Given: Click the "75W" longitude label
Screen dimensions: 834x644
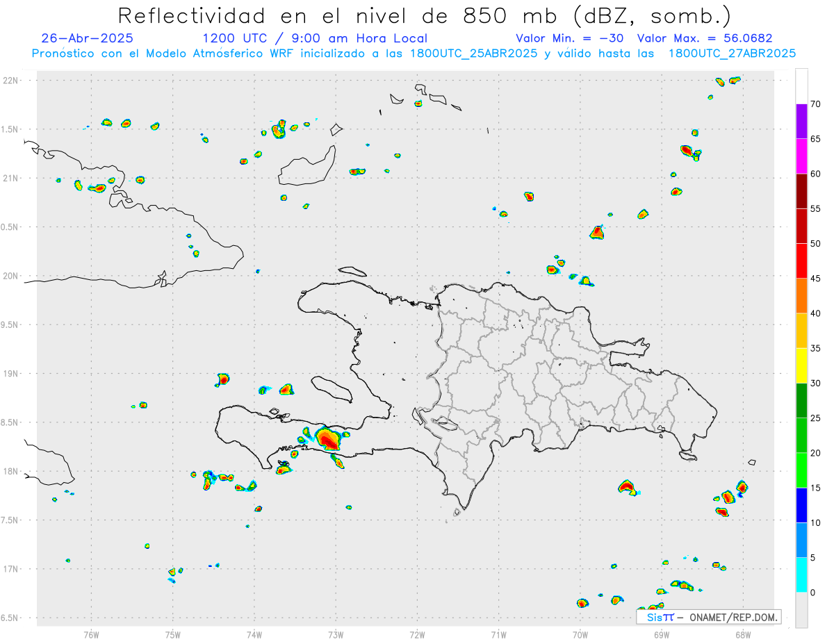Looking at the screenshot, I should click(x=173, y=635).
